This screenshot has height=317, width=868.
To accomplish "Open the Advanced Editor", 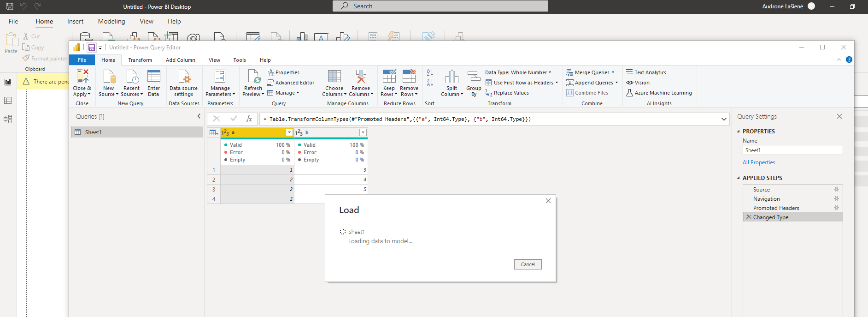I will click(x=291, y=83).
